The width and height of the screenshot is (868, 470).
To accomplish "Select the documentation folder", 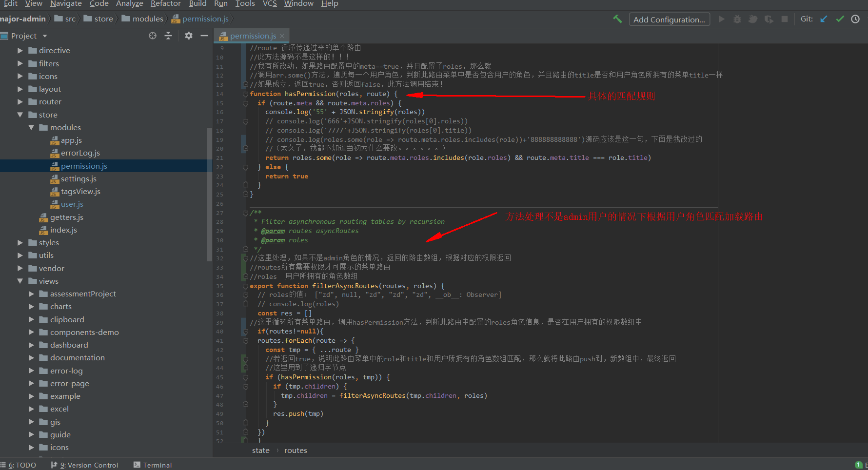I will (78, 358).
